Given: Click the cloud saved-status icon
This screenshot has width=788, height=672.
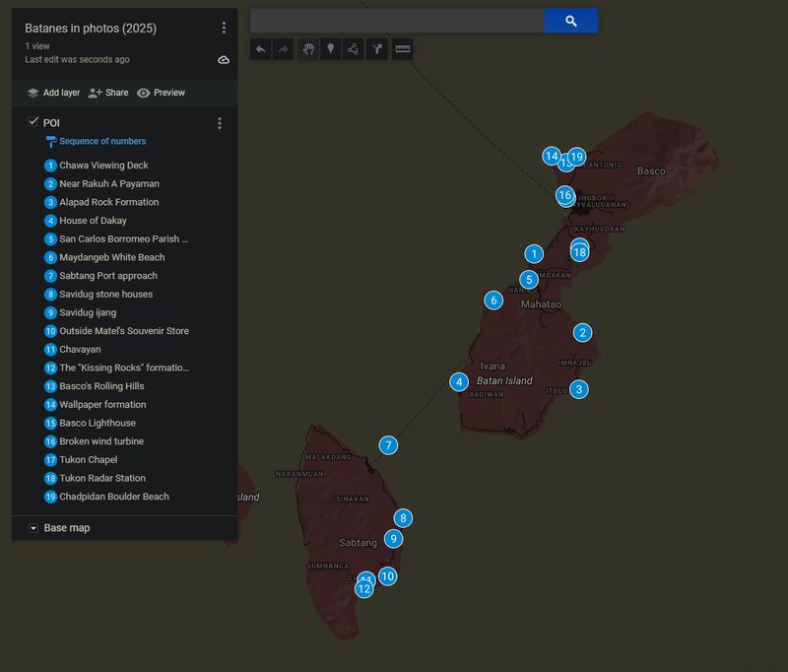Looking at the screenshot, I should point(224,60).
